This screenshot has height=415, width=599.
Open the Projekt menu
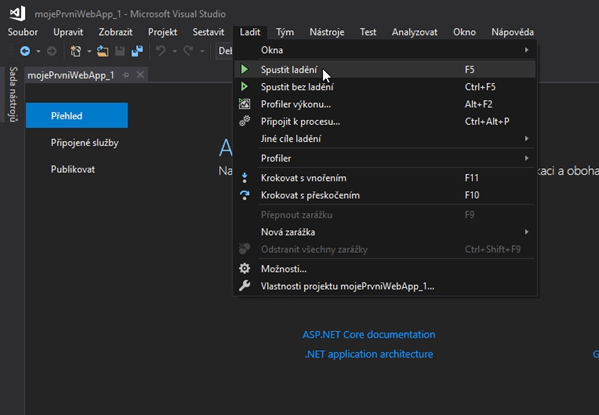[x=162, y=32]
